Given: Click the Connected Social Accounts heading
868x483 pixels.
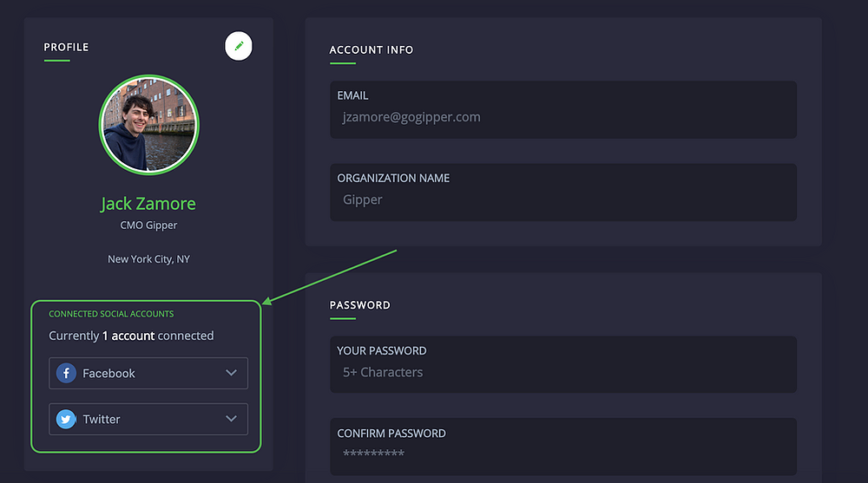Looking at the screenshot, I should (111, 314).
